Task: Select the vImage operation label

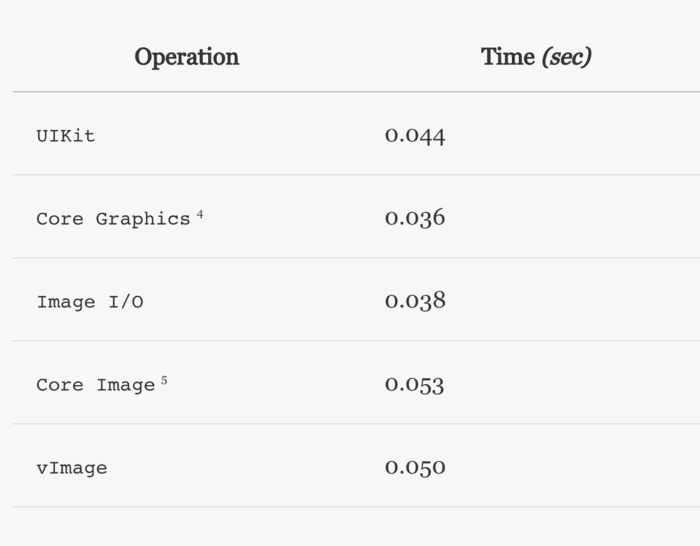Action: tap(72, 468)
